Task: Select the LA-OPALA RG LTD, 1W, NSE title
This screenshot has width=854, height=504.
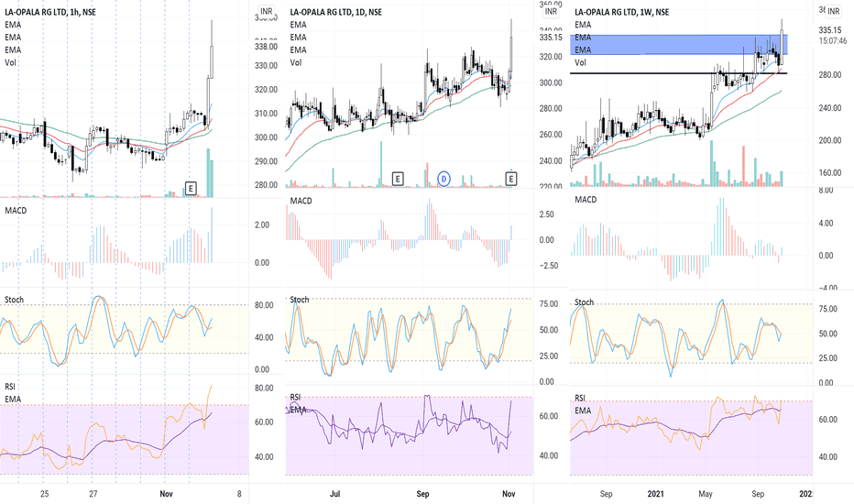Action: (622, 12)
